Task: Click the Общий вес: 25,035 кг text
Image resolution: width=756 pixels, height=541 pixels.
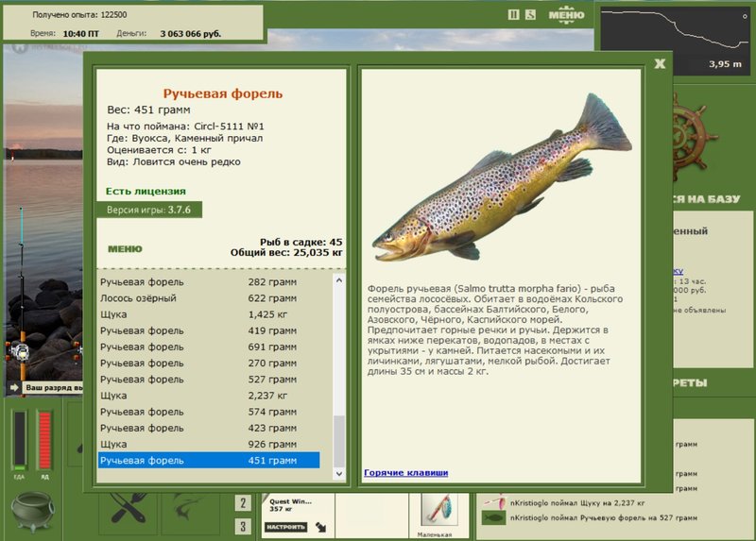Action: [x=286, y=252]
